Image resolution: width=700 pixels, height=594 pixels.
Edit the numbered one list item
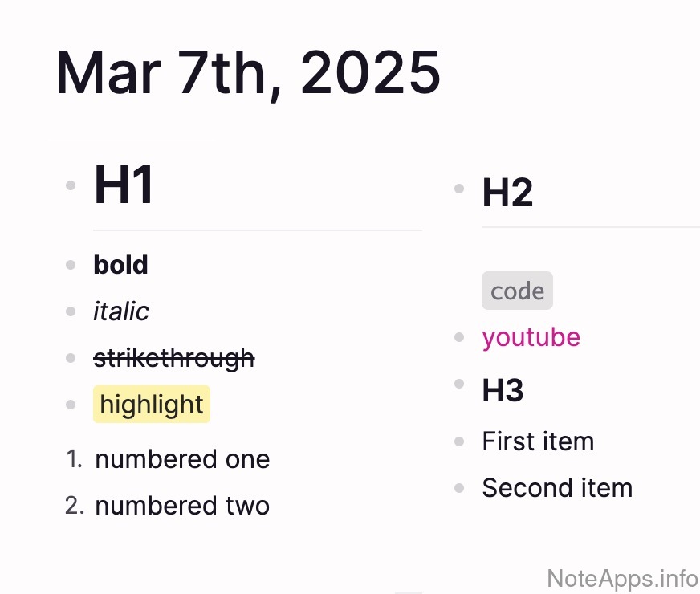tap(182, 459)
